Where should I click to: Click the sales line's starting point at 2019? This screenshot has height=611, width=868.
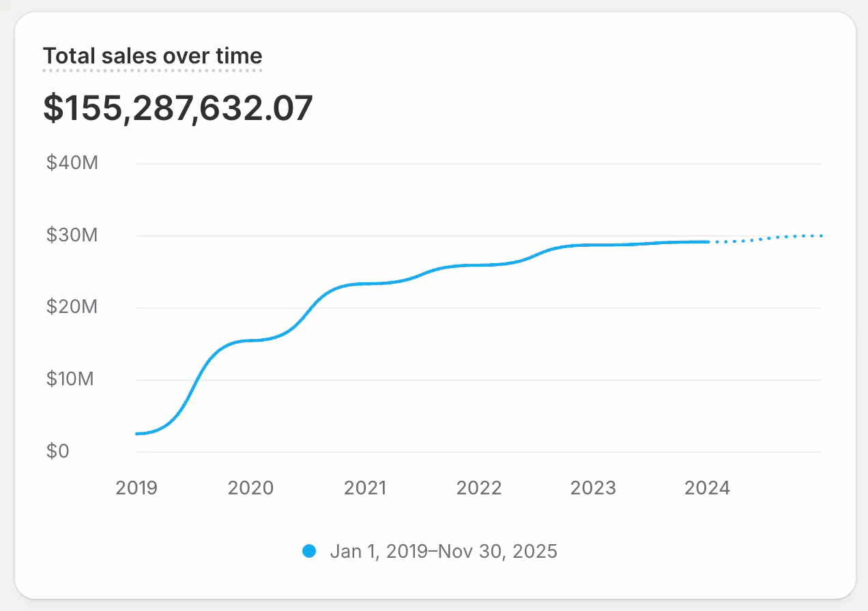137,434
